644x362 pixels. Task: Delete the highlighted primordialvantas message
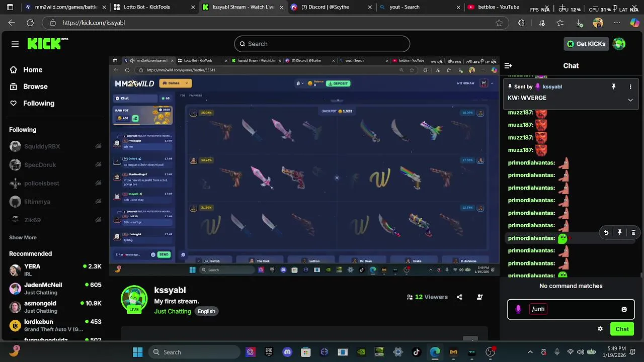[x=633, y=232]
